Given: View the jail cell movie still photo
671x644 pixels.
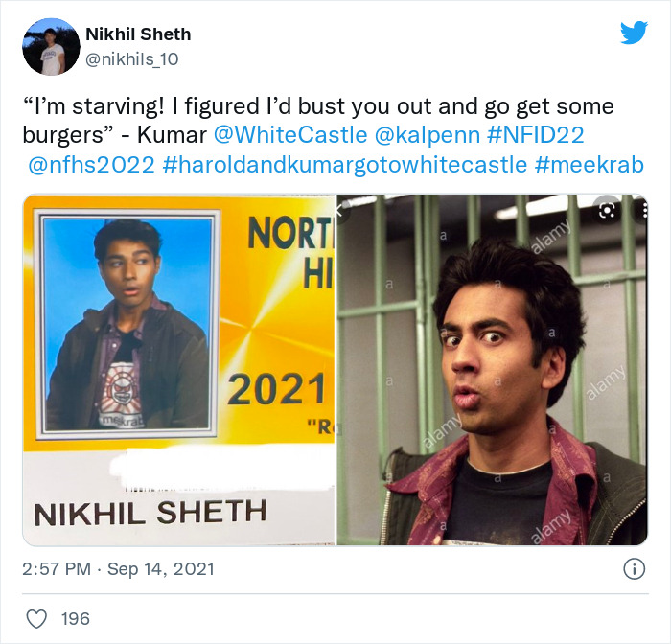Looking at the screenshot, I should click(492, 370).
